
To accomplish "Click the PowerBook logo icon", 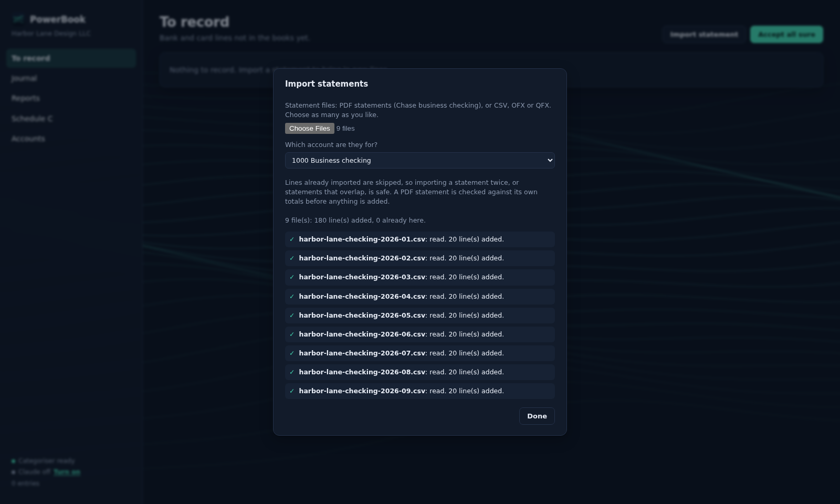I will (x=18, y=19).
